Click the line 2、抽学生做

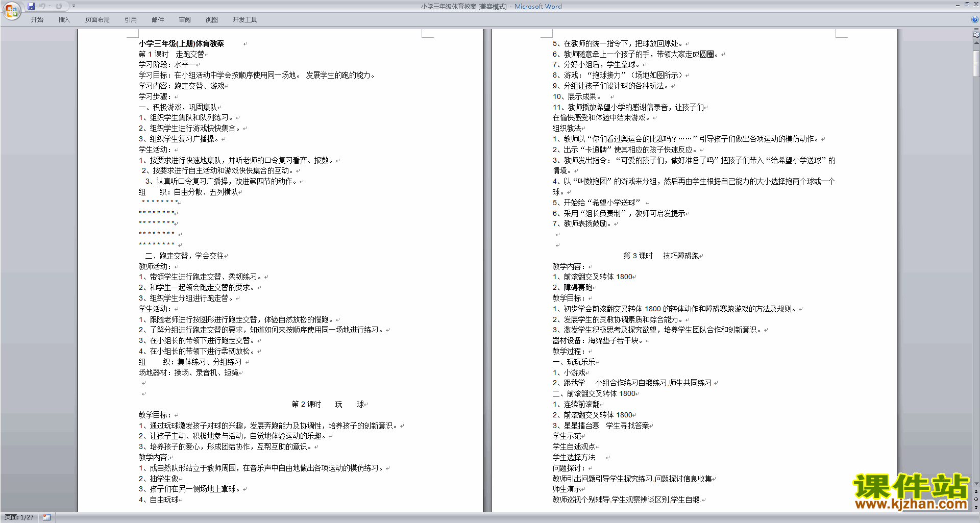(x=159, y=479)
